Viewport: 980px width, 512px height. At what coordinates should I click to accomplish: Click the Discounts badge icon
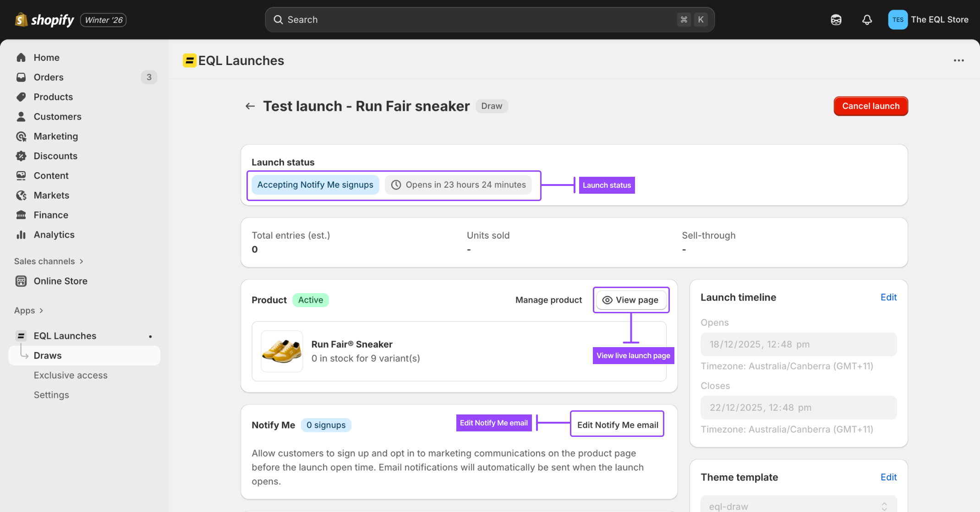point(21,156)
